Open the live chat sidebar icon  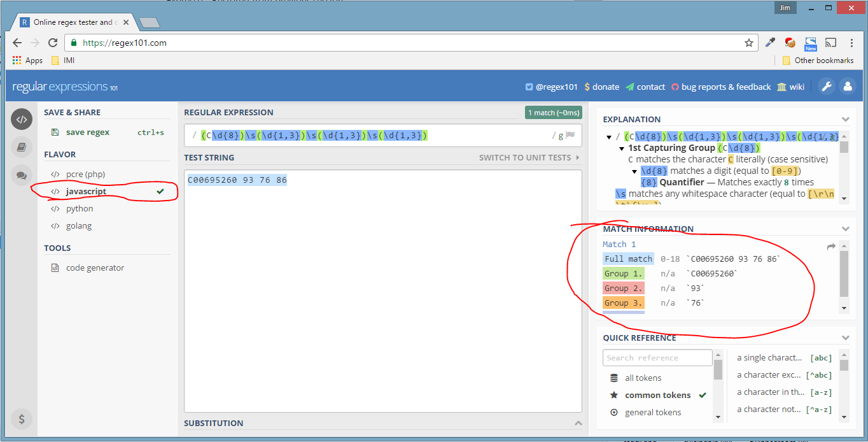[x=22, y=175]
